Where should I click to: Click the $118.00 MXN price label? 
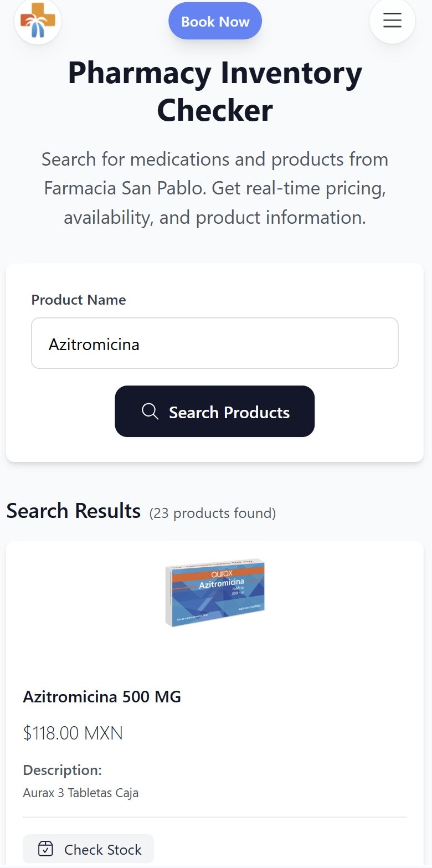pyautogui.click(x=73, y=732)
